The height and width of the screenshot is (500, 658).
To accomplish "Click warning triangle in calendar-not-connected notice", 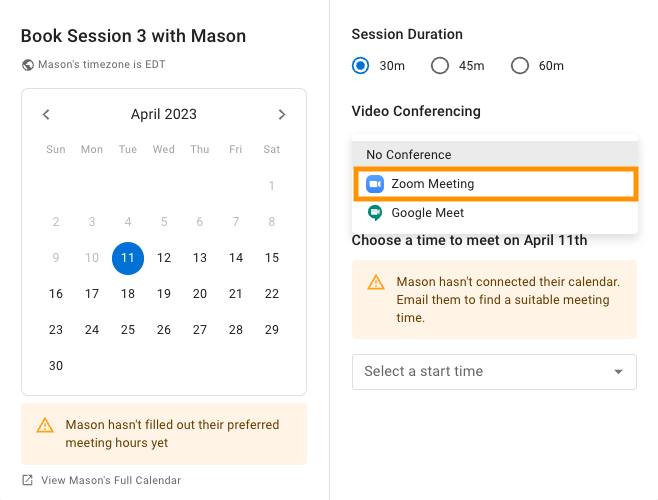I will (x=376, y=282).
